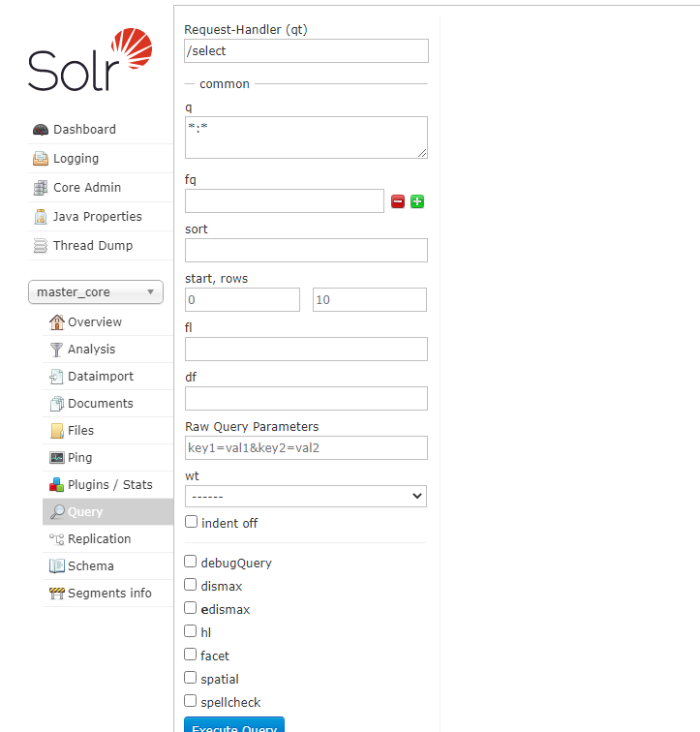Enable the debugQuery checkbox
700x732 pixels.
coord(191,562)
